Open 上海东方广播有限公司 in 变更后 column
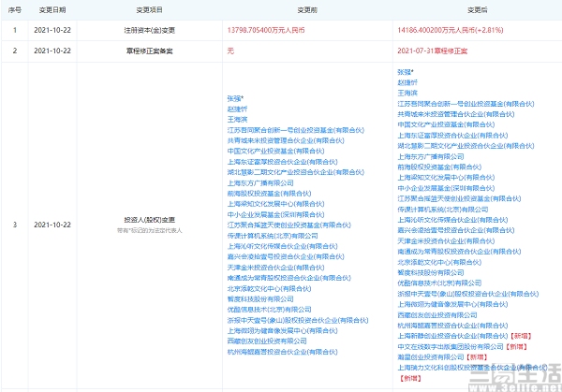This screenshot has height=392, width=562. pos(433,157)
